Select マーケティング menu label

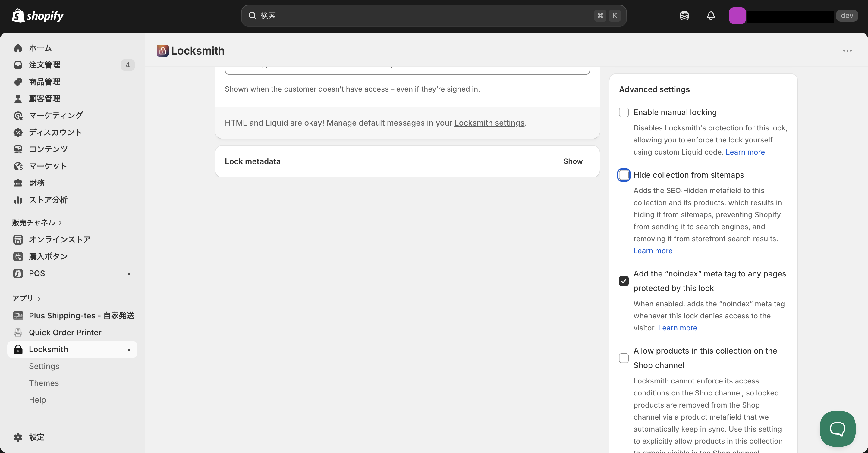[x=56, y=116]
